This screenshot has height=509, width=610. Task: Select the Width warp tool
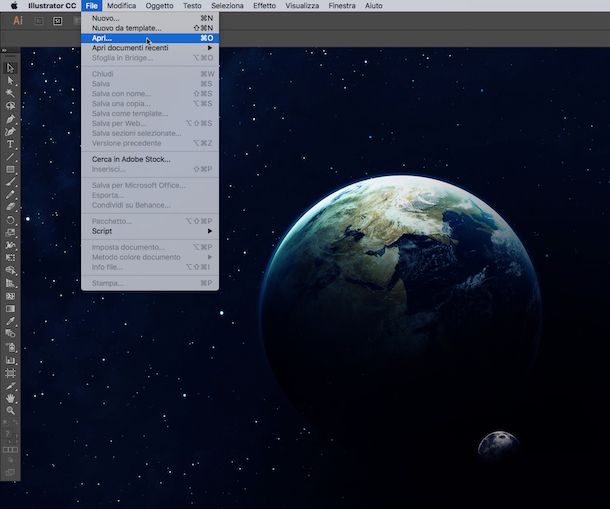10,245
